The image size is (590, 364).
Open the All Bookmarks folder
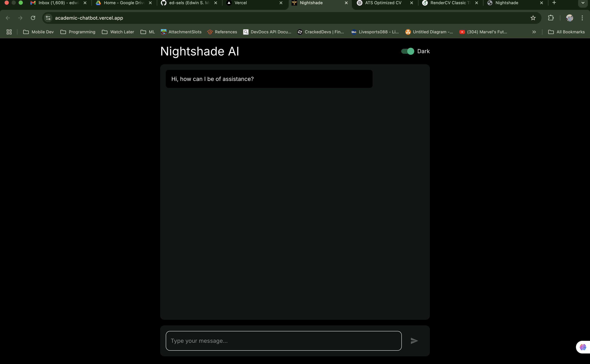click(566, 32)
